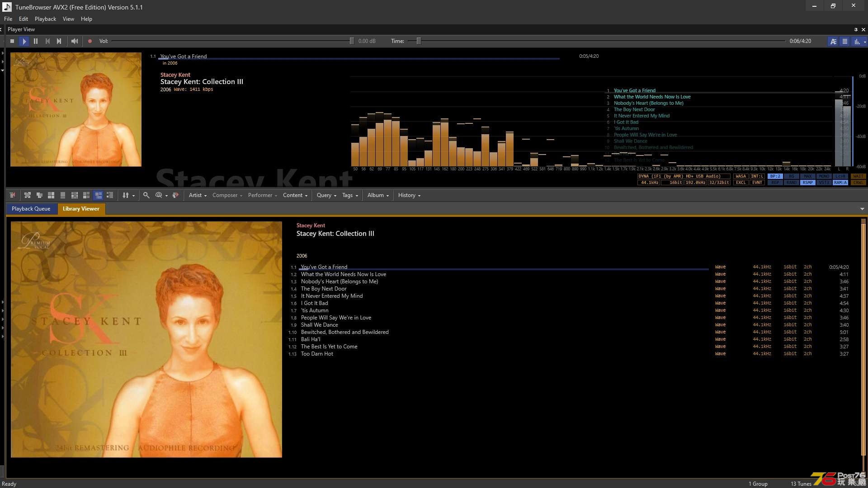
Task: Open the Query dropdown
Action: click(x=326, y=195)
